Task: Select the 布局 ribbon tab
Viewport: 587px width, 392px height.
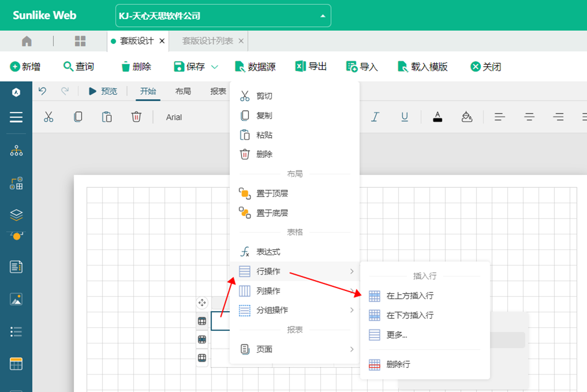Action: [183, 91]
